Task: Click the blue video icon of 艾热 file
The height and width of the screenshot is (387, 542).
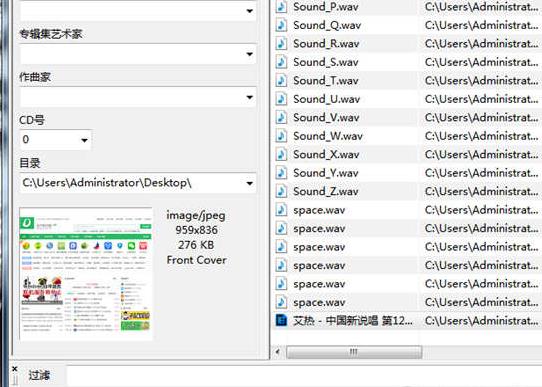Action: tap(281, 321)
